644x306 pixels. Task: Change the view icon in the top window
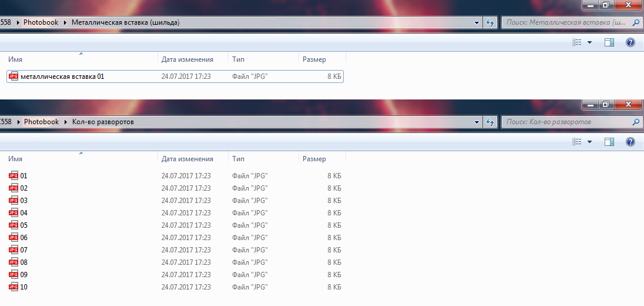pyautogui.click(x=577, y=42)
